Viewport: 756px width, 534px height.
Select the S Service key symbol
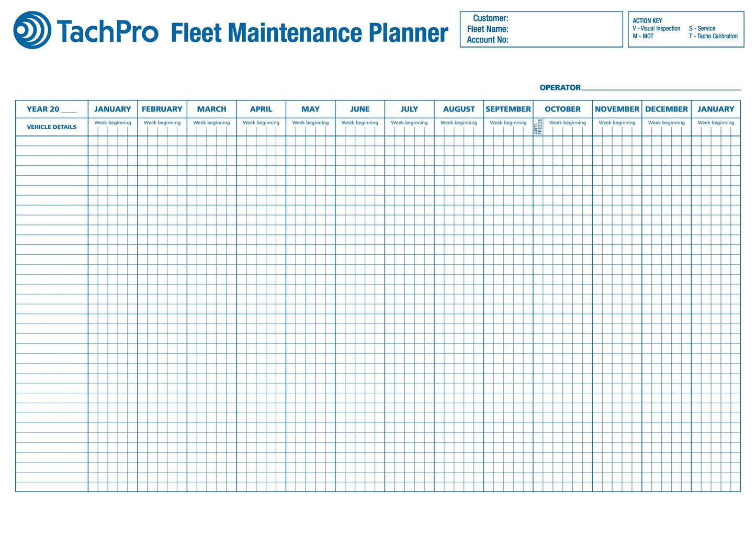[692, 28]
